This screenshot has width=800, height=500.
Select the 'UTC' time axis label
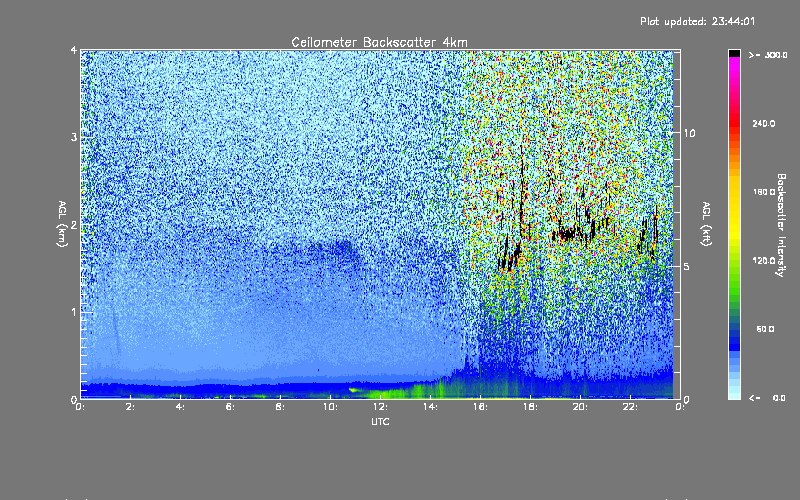380,421
